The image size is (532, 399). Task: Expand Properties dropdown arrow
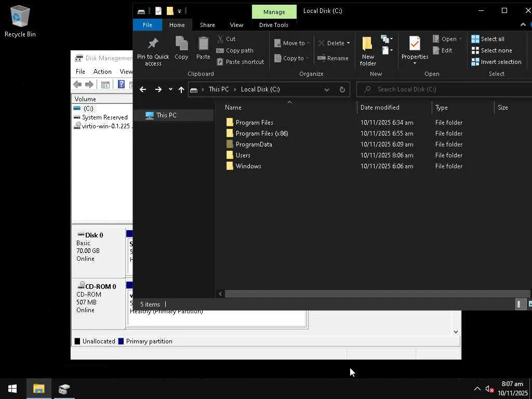[415, 63]
